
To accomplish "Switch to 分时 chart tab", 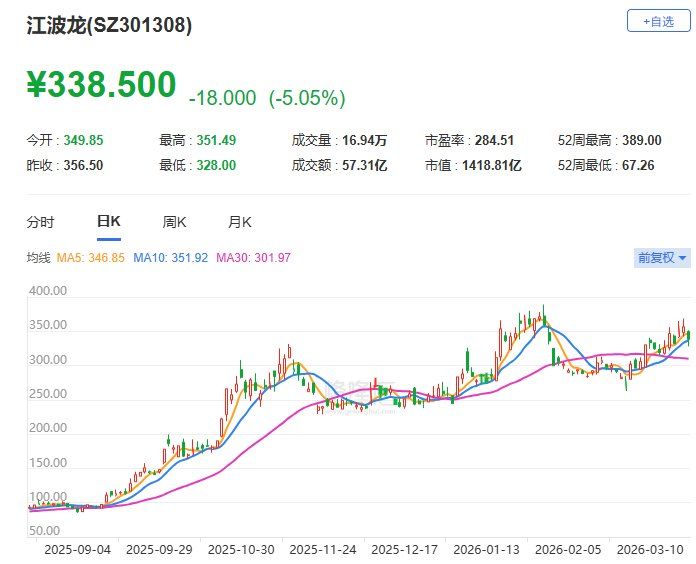I will pos(40,221).
